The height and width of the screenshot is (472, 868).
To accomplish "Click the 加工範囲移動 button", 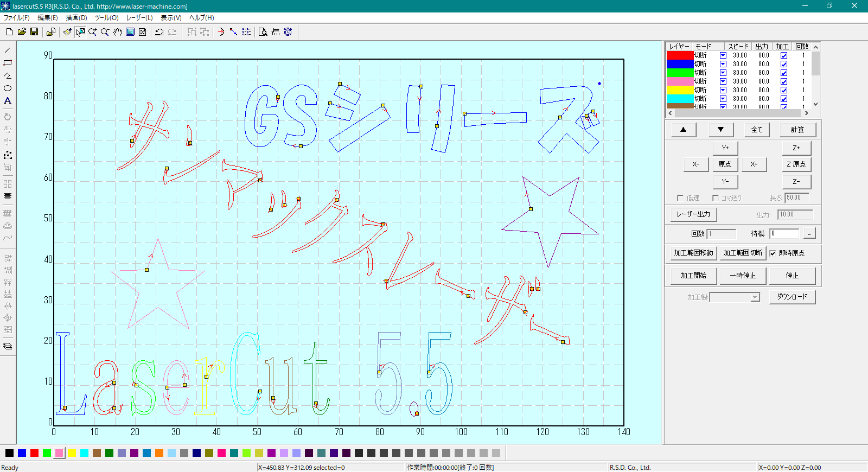I will point(693,253).
